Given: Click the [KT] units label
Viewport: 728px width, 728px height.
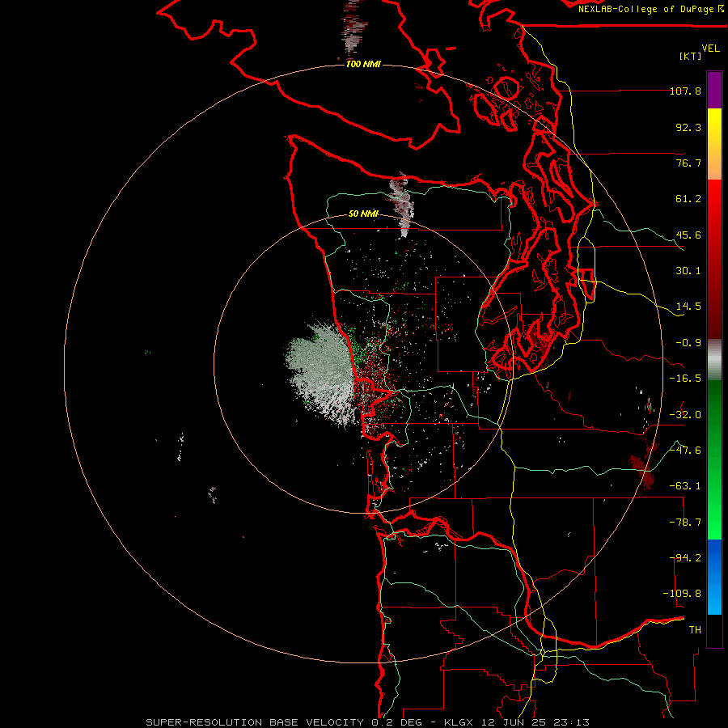Looking at the screenshot, I should pos(691,56).
